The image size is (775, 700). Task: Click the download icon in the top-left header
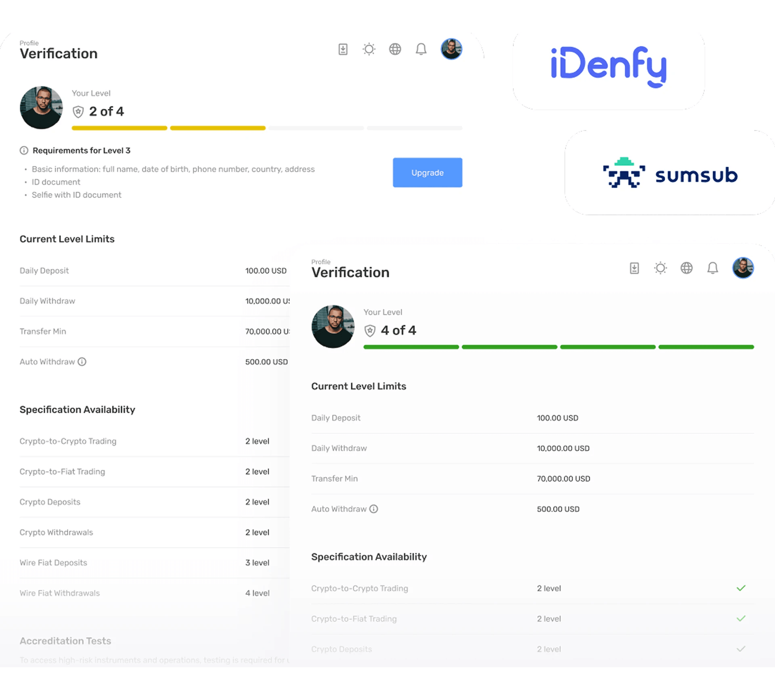coord(343,49)
